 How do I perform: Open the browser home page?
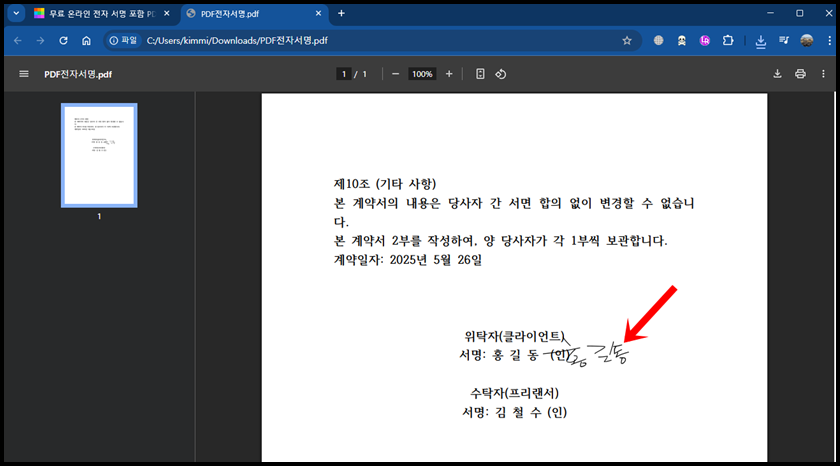point(86,41)
